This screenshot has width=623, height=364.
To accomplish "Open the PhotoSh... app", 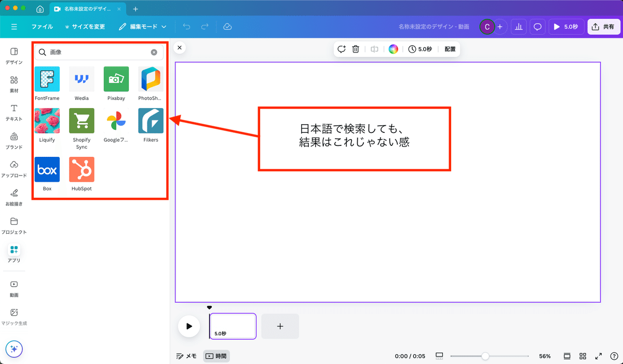I will (151, 79).
